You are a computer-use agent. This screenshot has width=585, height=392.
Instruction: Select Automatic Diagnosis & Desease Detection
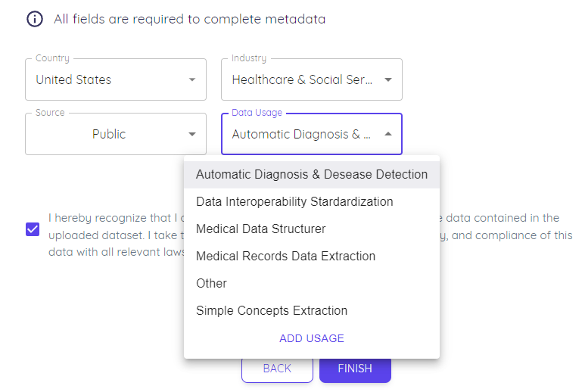click(312, 175)
